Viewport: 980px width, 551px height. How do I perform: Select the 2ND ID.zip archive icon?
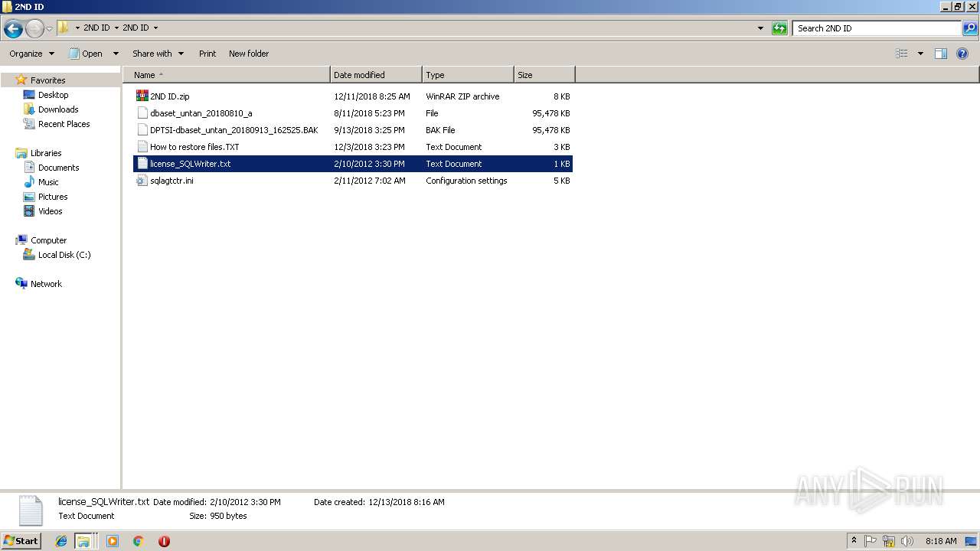[x=142, y=96]
